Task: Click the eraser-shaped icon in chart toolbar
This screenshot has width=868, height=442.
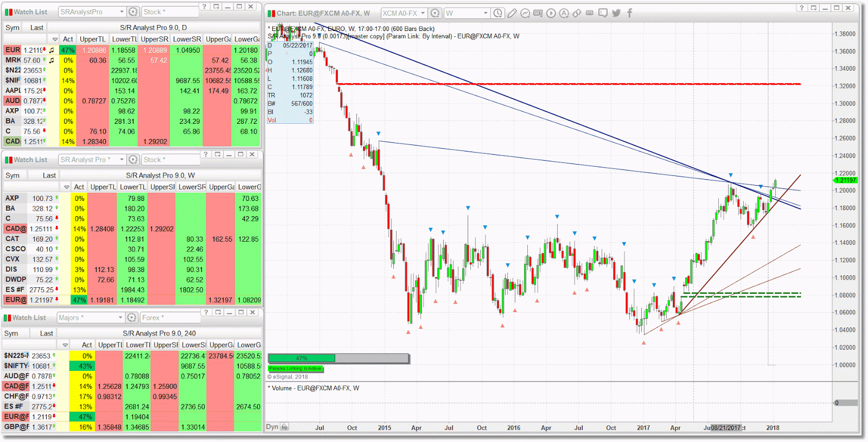Action: [x=577, y=12]
